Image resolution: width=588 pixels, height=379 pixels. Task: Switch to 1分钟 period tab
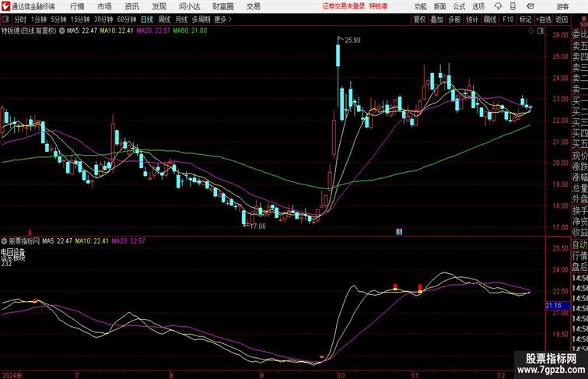pos(39,19)
